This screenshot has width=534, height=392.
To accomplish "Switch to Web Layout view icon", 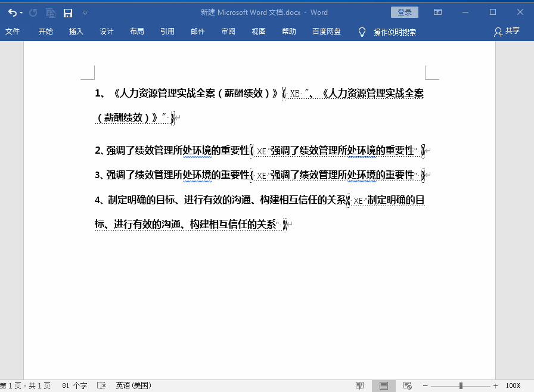I will (407, 385).
